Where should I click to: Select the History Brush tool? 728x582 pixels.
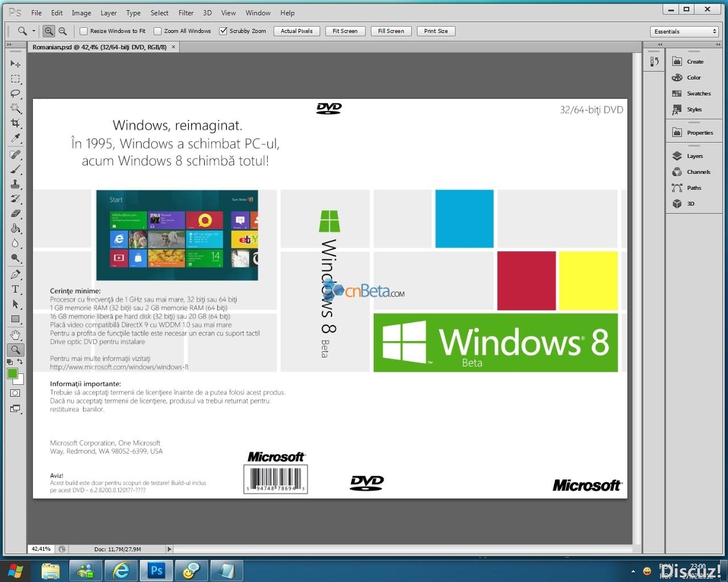(15, 199)
